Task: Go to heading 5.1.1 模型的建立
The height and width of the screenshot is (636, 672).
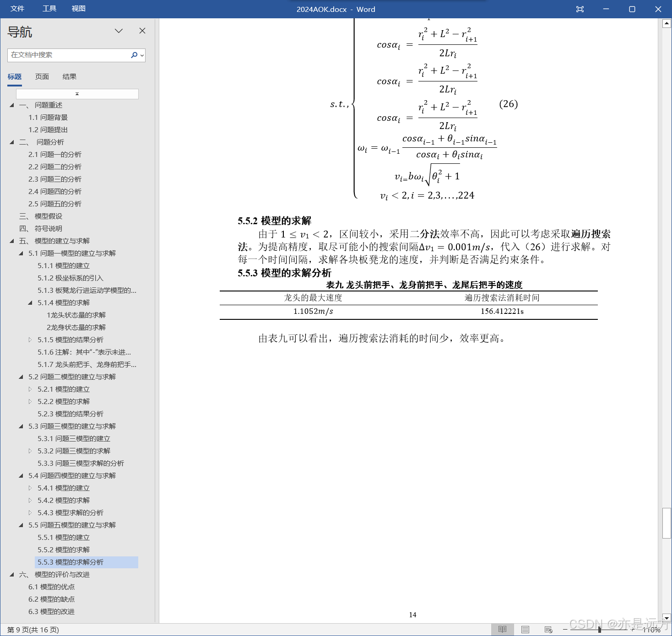Action: 64,266
